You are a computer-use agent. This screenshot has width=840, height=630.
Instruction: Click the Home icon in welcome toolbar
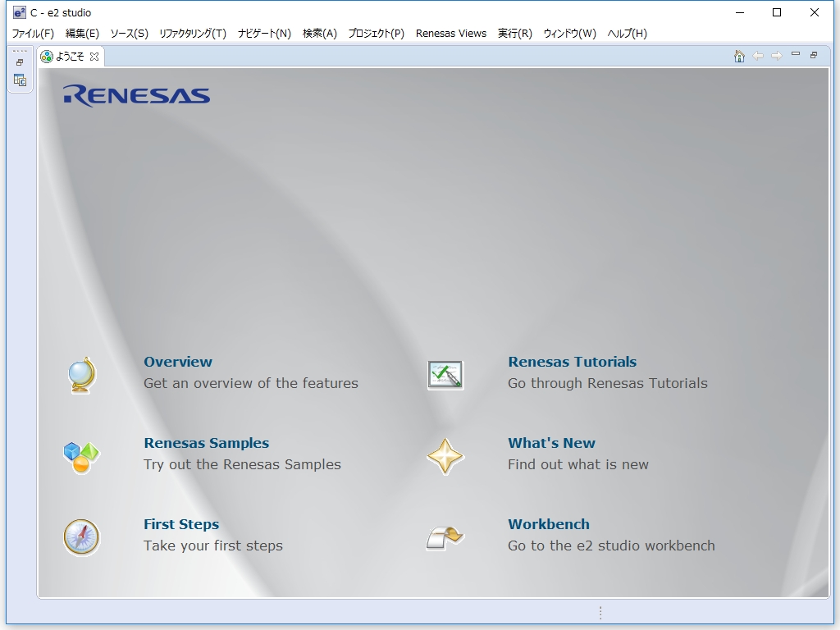pyautogui.click(x=739, y=56)
